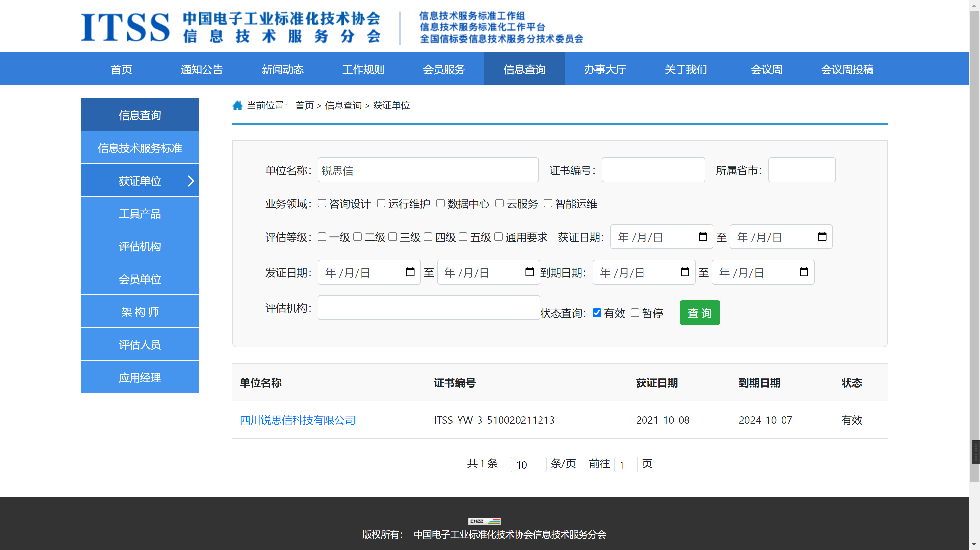This screenshot has height=550, width=980.
Task: Click the per-page count field showing 10
Action: point(528,464)
